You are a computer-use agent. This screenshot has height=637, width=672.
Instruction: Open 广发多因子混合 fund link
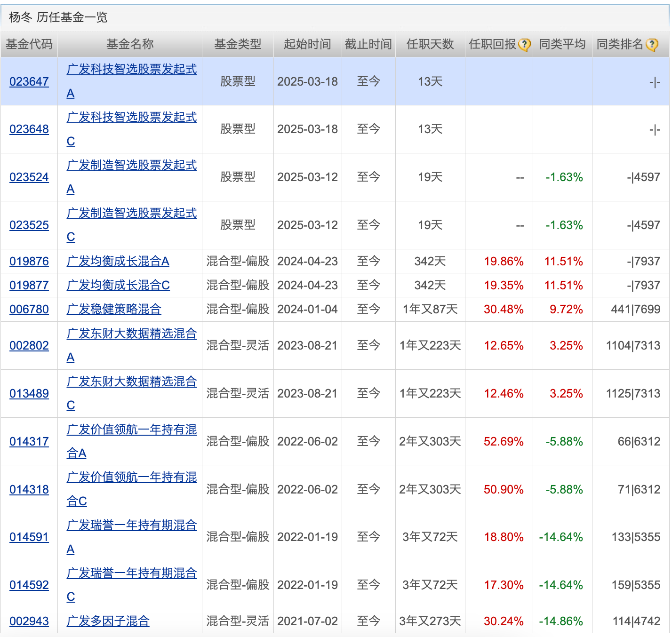point(108,621)
